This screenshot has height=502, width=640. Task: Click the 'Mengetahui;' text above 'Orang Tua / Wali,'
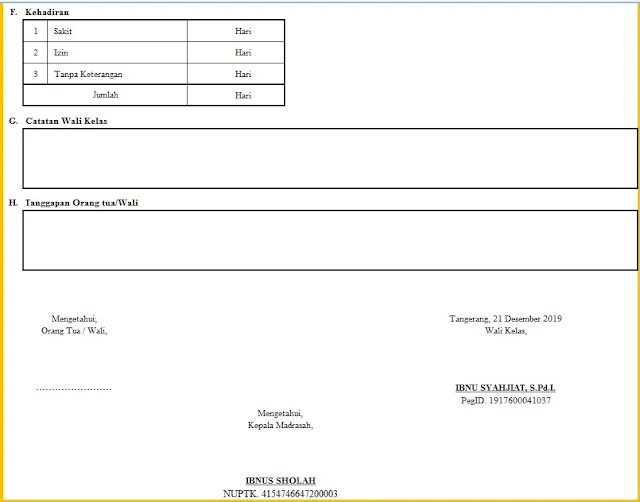(74, 319)
